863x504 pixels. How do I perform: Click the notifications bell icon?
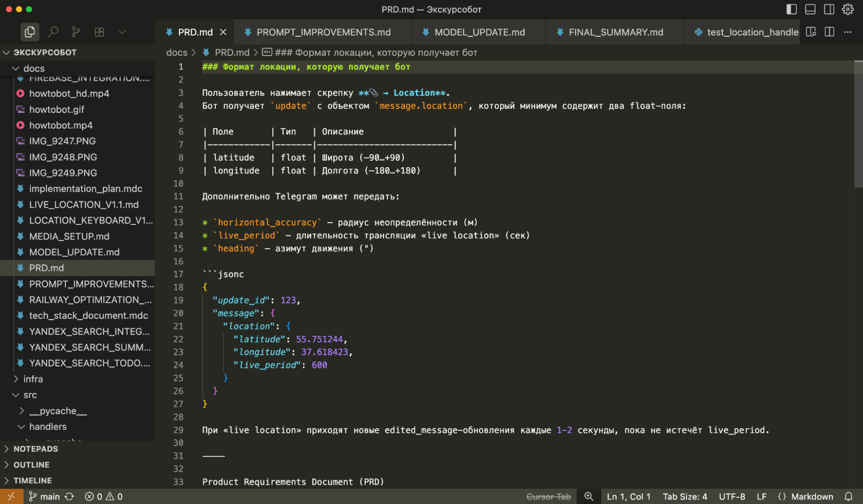tap(848, 497)
